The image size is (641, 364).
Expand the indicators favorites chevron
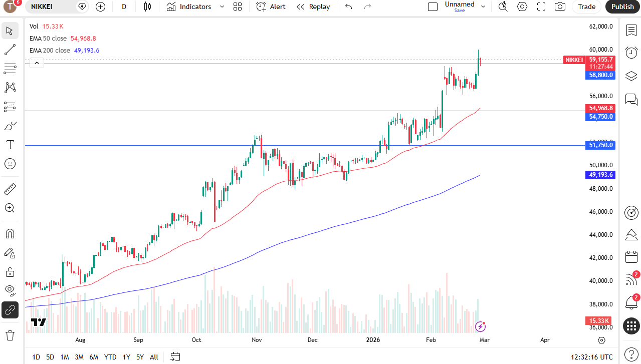[x=222, y=7]
